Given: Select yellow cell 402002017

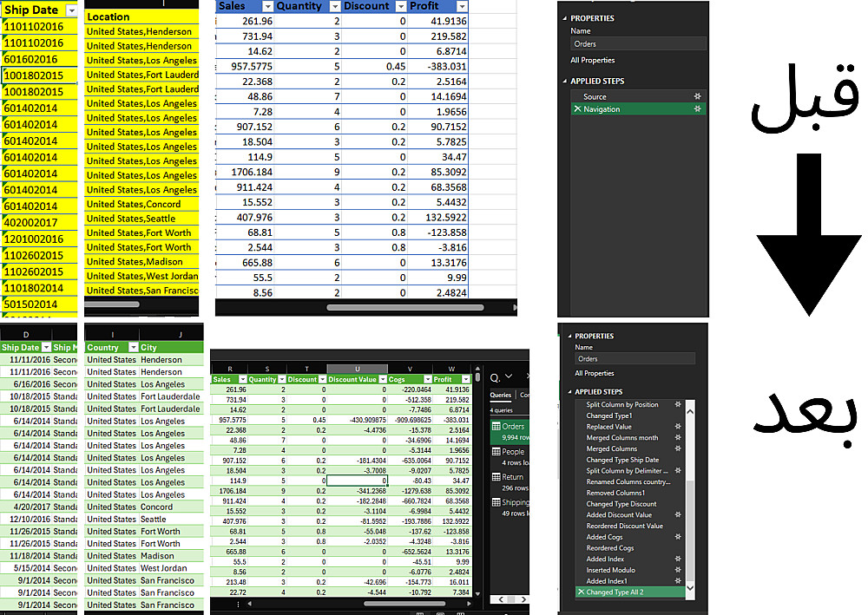Looking at the screenshot, I should (x=39, y=222).
